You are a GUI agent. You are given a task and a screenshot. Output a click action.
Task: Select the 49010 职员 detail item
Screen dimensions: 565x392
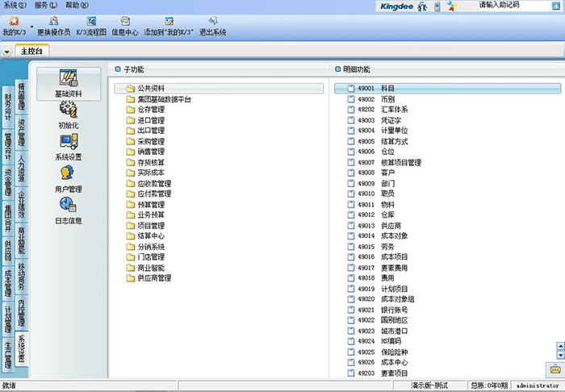click(387, 194)
